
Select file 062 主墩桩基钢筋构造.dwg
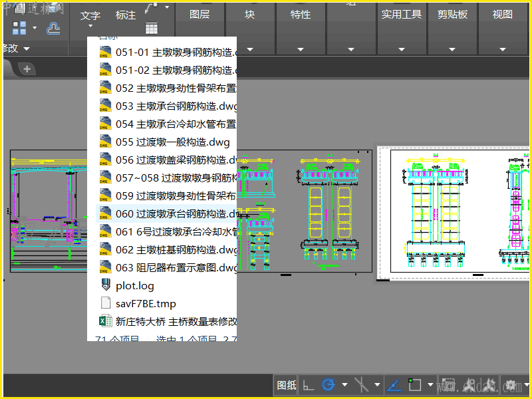[x=166, y=250]
